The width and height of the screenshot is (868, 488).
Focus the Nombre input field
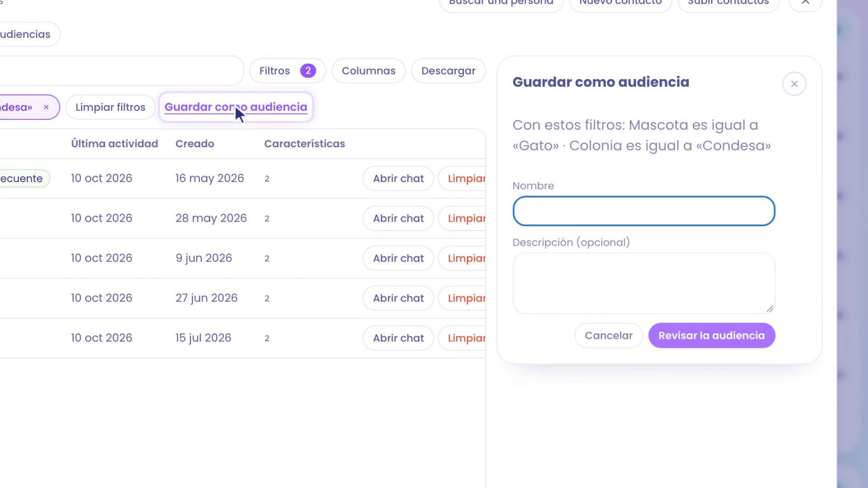pyautogui.click(x=644, y=211)
